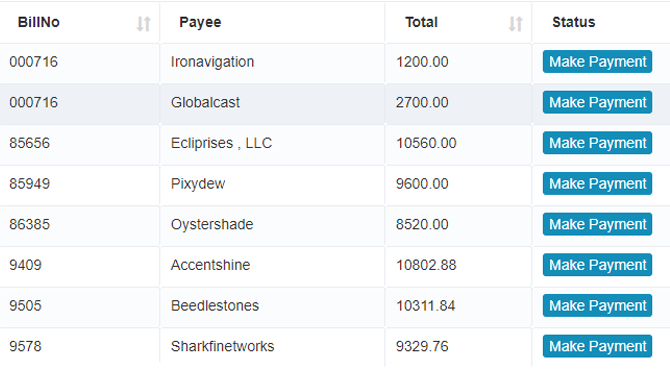Click the Payee column header
The height and width of the screenshot is (390, 670).
click(273, 22)
